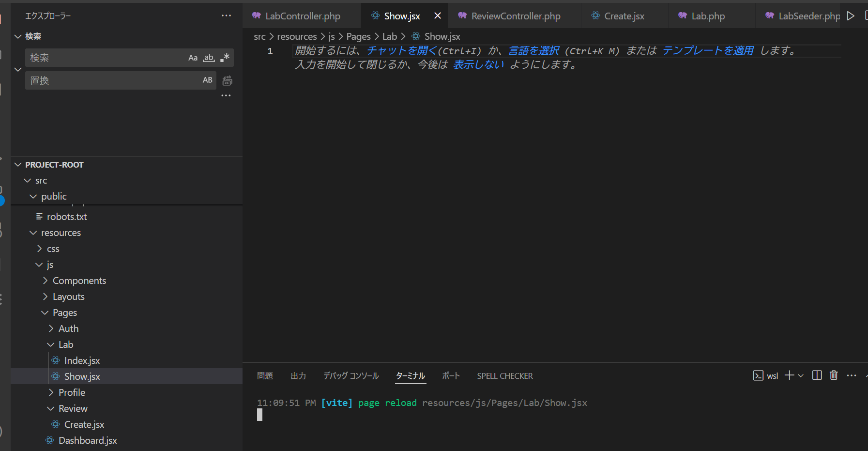Collapse the public folder

[x=127, y=196]
